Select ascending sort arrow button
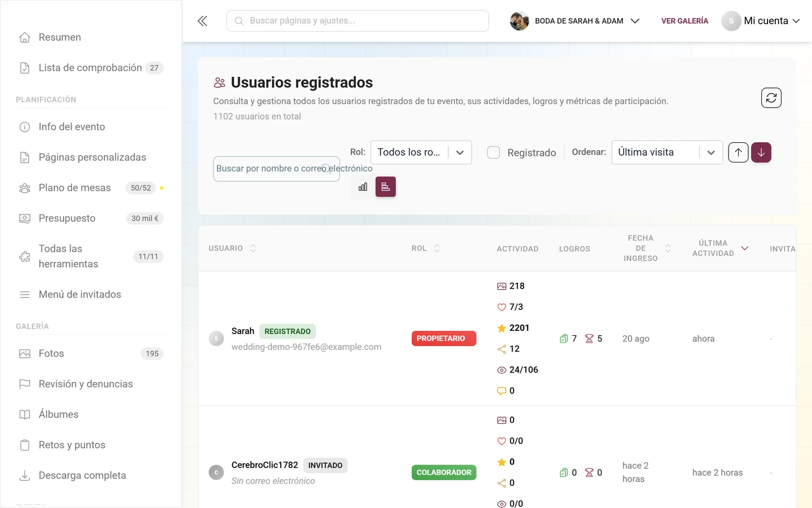The height and width of the screenshot is (508, 812). 738,152
